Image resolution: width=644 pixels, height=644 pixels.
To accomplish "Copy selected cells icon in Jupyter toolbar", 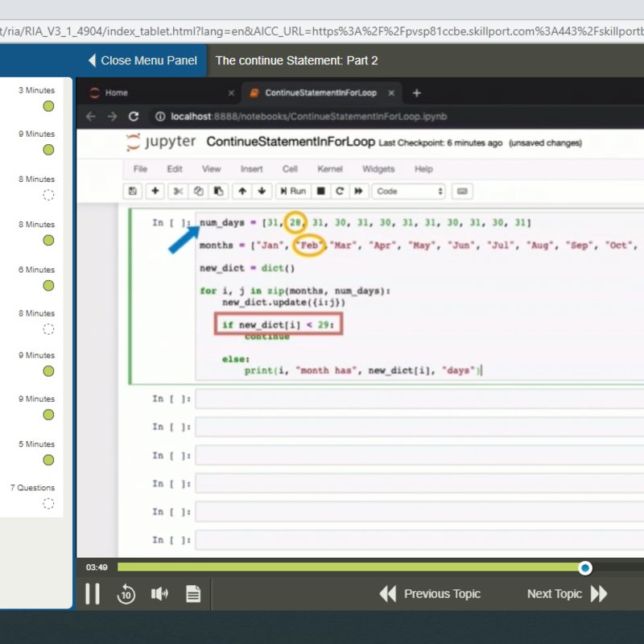I will 198,191.
